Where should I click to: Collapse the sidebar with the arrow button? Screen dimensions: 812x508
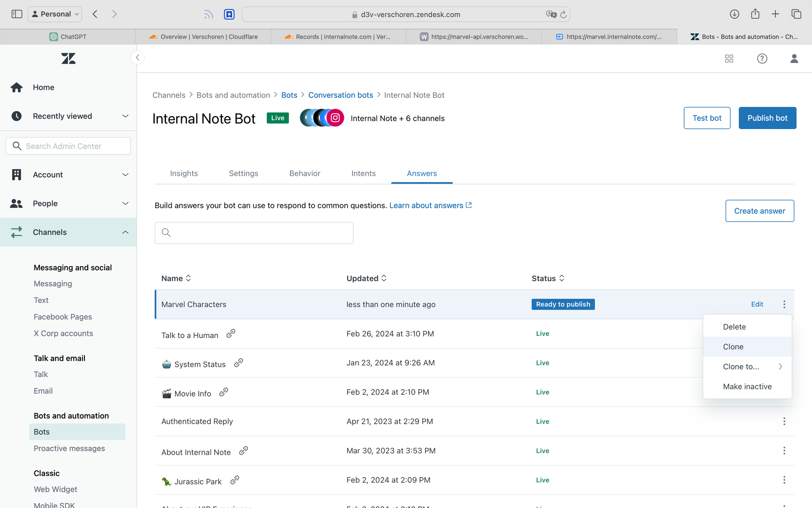(138, 58)
